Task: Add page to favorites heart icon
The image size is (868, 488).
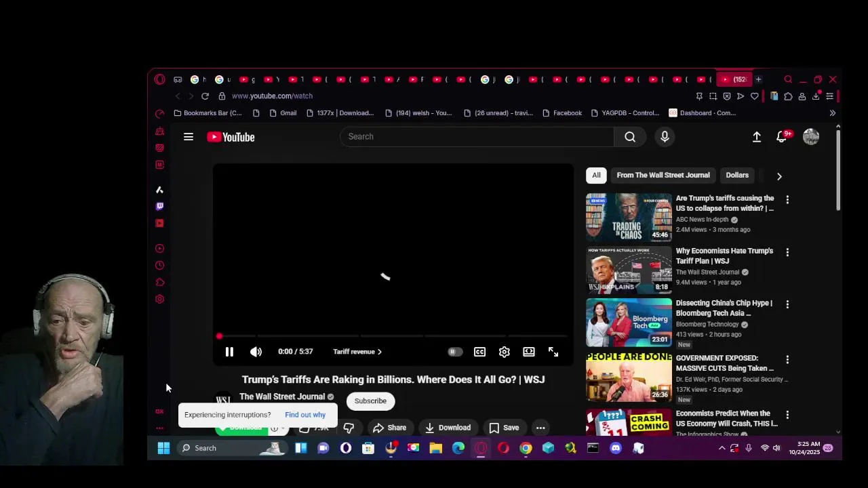Action: pyautogui.click(x=754, y=96)
